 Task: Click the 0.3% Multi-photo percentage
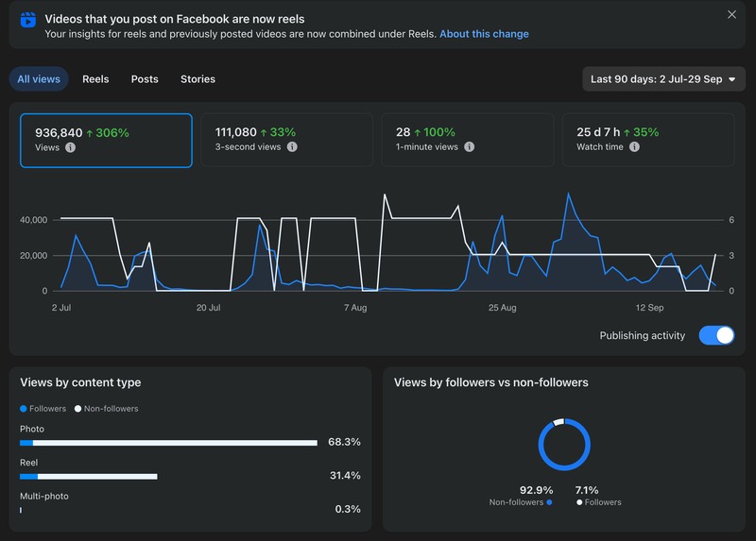(348, 509)
